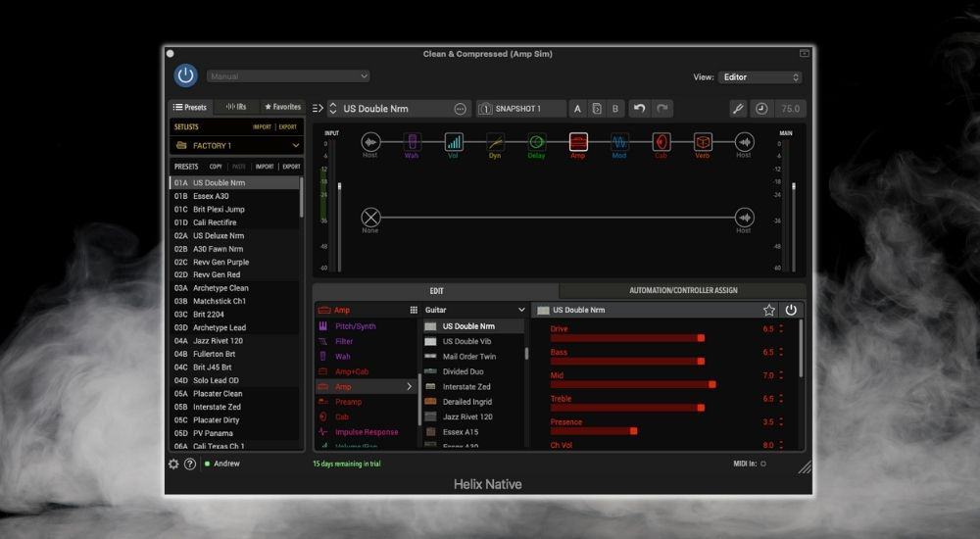The height and width of the screenshot is (539, 980).
Task: Switch to the Presets tab
Action: coord(191,107)
